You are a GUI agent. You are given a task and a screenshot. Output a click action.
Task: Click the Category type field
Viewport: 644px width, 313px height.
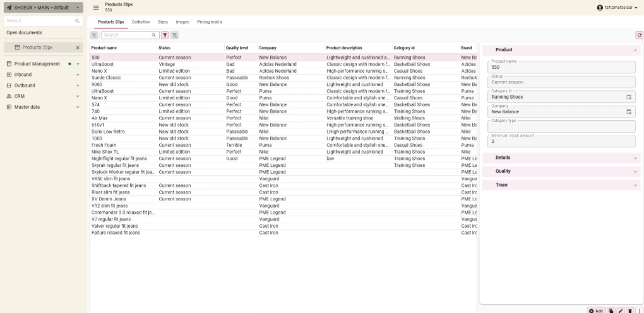click(x=561, y=126)
